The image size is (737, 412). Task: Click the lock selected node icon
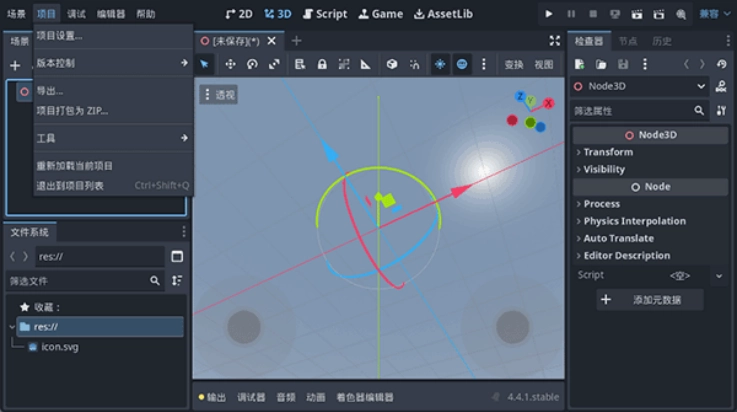(322, 64)
